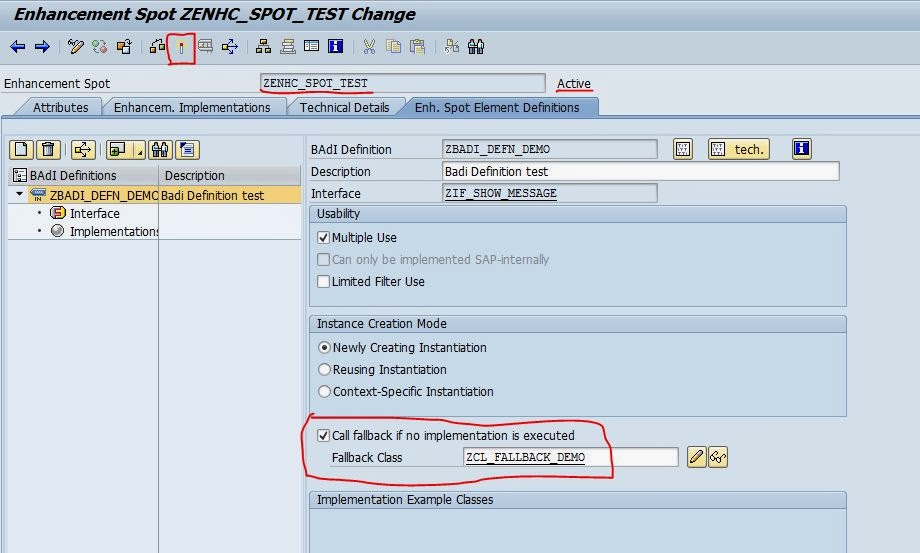Click the Check syntax icon
Viewport: 920px width, 553px height.
coord(157,47)
